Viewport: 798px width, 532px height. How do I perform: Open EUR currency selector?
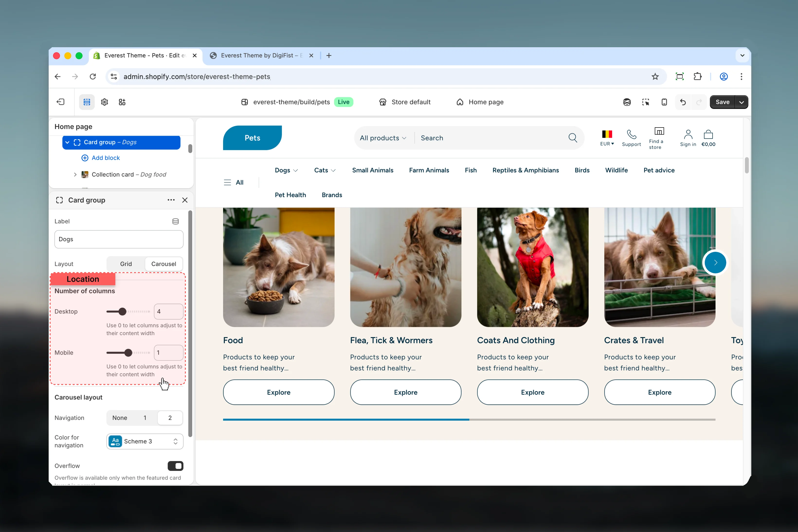pyautogui.click(x=607, y=138)
